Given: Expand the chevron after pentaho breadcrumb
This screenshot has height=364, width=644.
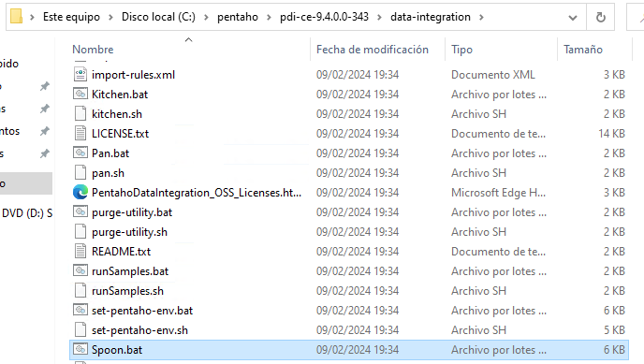Looking at the screenshot, I should [269, 17].
